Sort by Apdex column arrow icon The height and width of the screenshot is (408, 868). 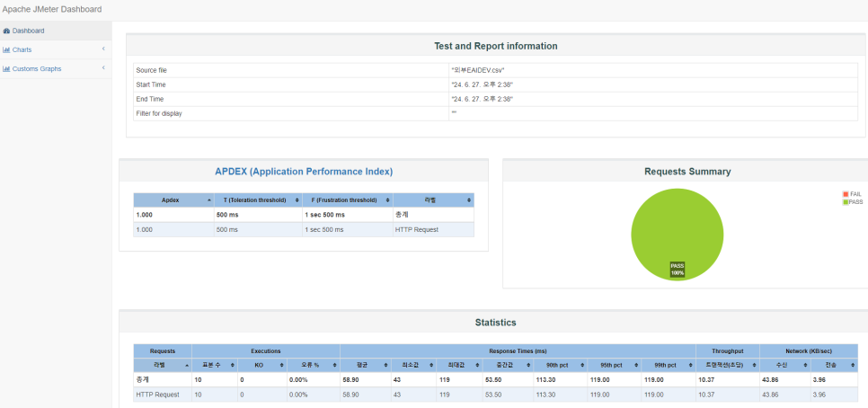[208, 200]
